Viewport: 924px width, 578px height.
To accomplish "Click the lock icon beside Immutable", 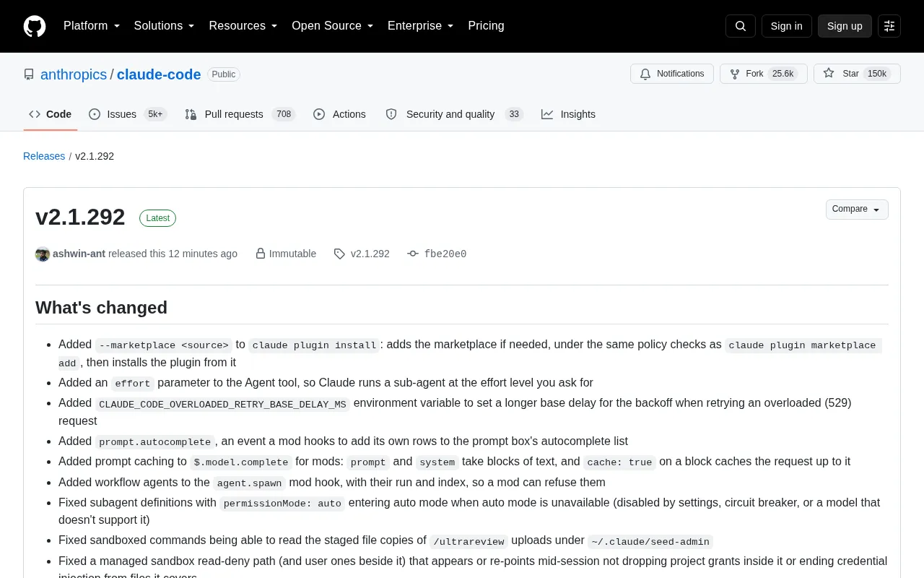I will [261, 254].
